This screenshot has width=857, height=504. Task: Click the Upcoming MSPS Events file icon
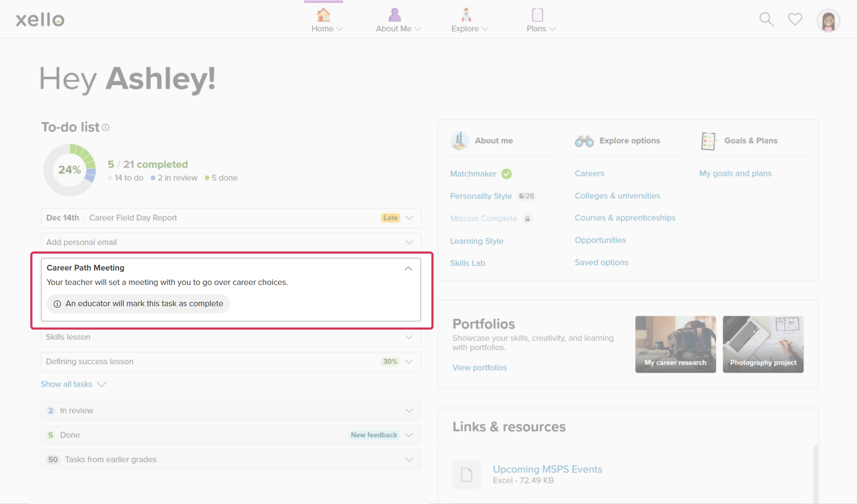466,474
